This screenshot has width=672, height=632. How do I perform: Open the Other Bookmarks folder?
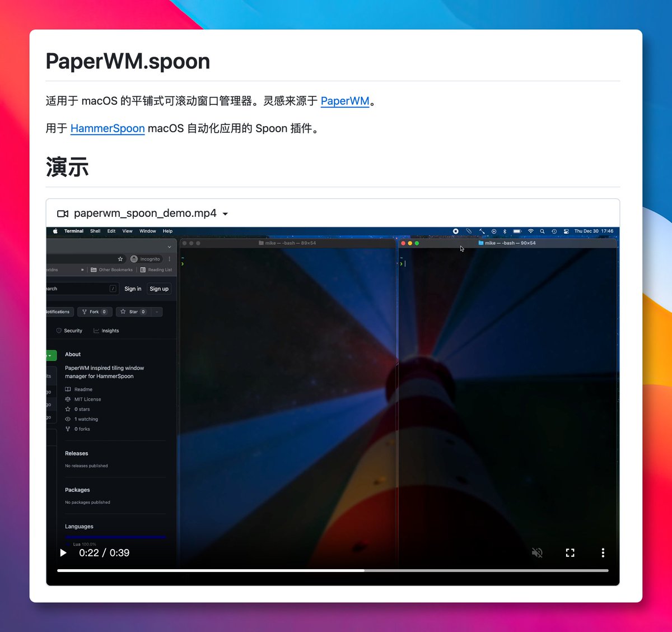click(111, 269)
